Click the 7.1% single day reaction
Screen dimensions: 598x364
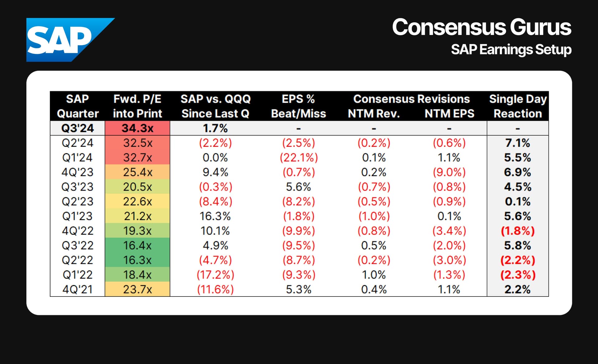(518, 143)
